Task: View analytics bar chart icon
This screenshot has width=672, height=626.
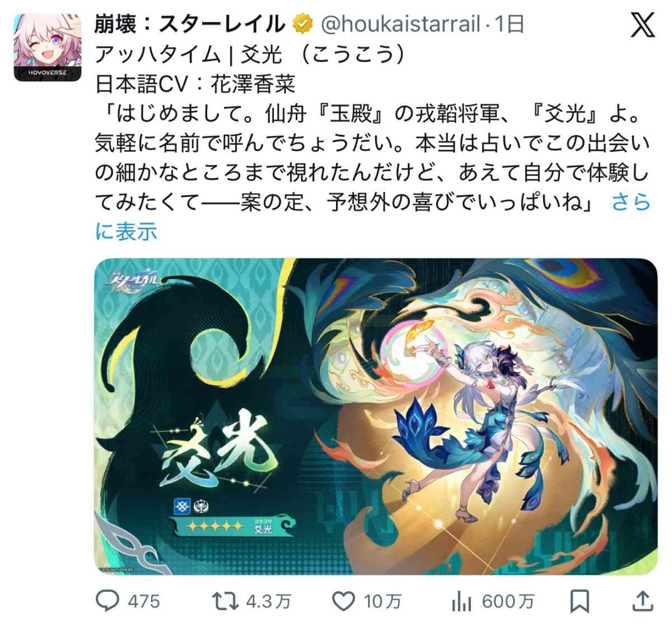Action: pos(461,601)
